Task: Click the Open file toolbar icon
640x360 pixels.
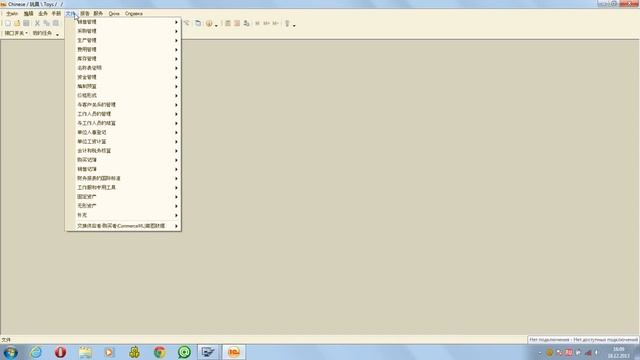Action: (17, 23)
